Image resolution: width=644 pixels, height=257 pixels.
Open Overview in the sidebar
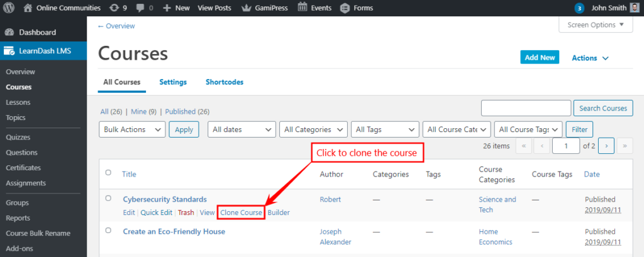coord(21,72)
